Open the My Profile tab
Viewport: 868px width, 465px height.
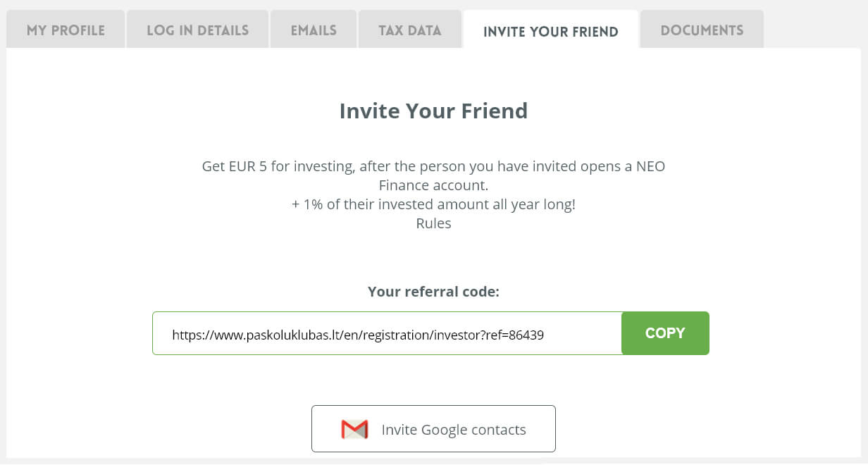pos(66,30)
